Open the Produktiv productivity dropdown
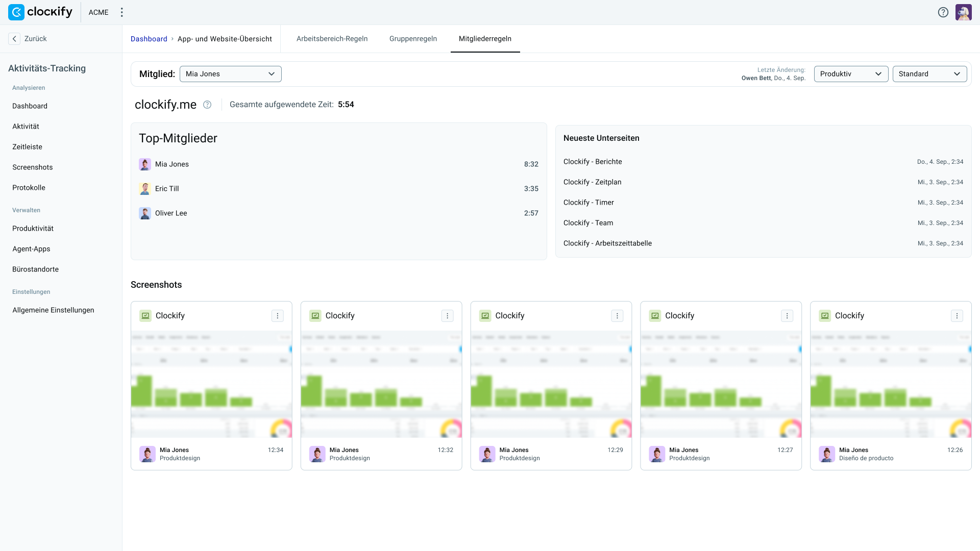Viewport: 980px width, 551px height. [851, 74]
